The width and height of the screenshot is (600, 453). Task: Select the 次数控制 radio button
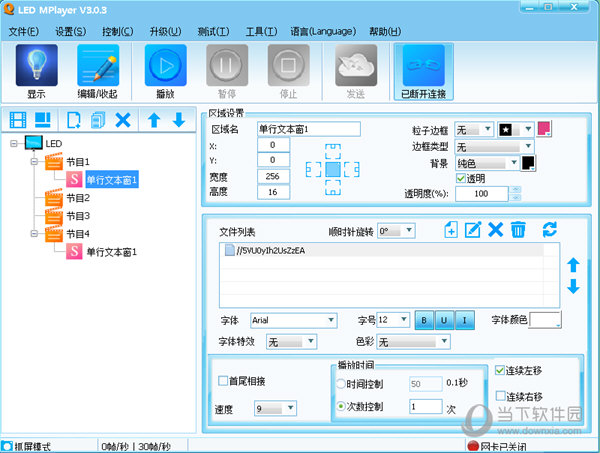click(341, 406)
